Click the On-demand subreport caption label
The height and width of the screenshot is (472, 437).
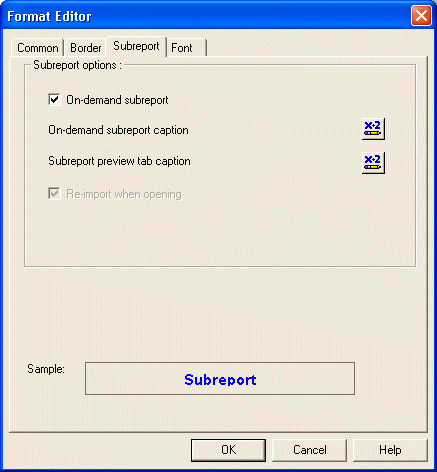tap(118, 130)
